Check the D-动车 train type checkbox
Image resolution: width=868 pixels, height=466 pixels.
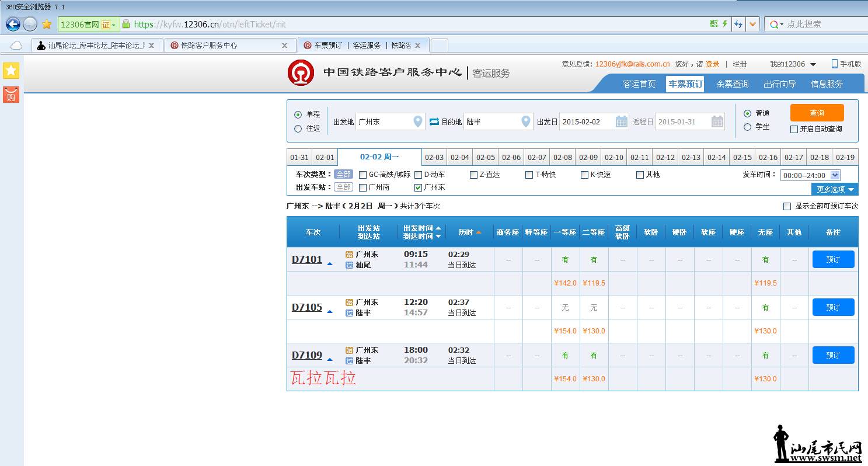coord(419,175)
